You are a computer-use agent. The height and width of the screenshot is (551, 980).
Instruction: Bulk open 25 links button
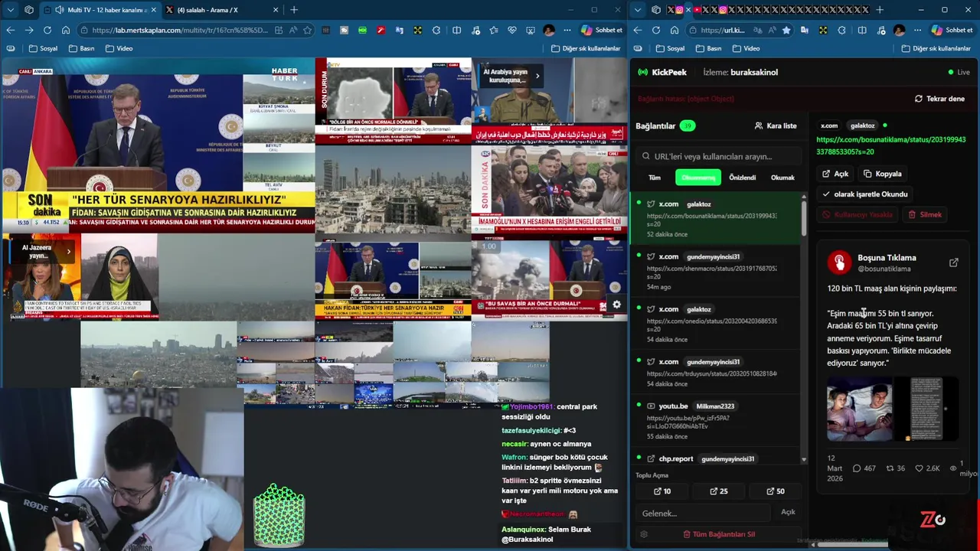(719, 491)
